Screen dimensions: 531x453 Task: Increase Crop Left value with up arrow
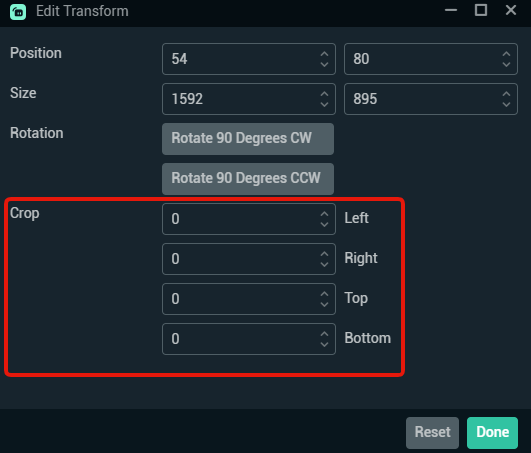coord(324,214)
